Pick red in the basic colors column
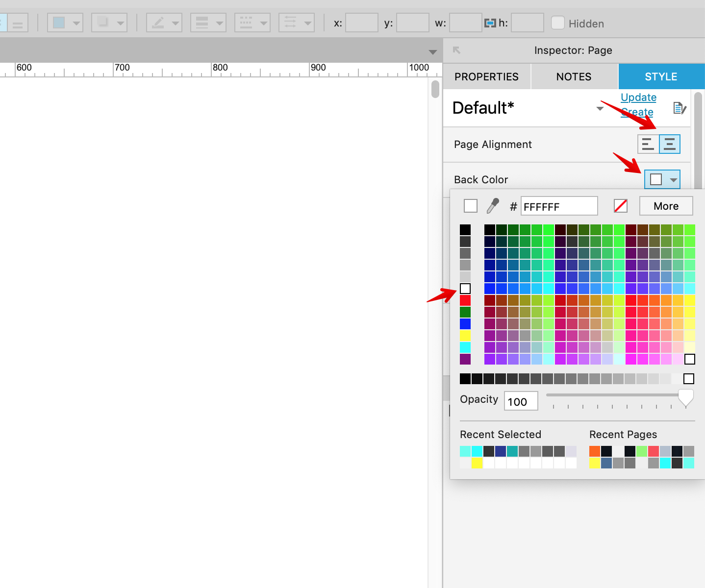705x588 pixels. [x=465, y=300]
